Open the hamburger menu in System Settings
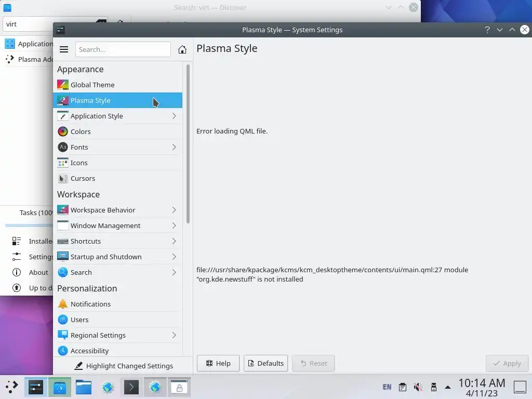This screenshot has width=532, height=399. click(64, 49)
